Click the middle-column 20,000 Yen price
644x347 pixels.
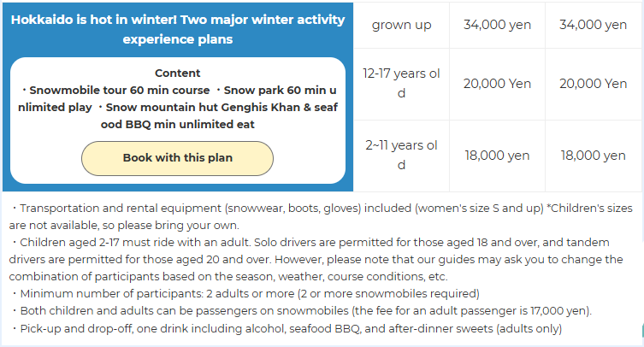[497, 84]
